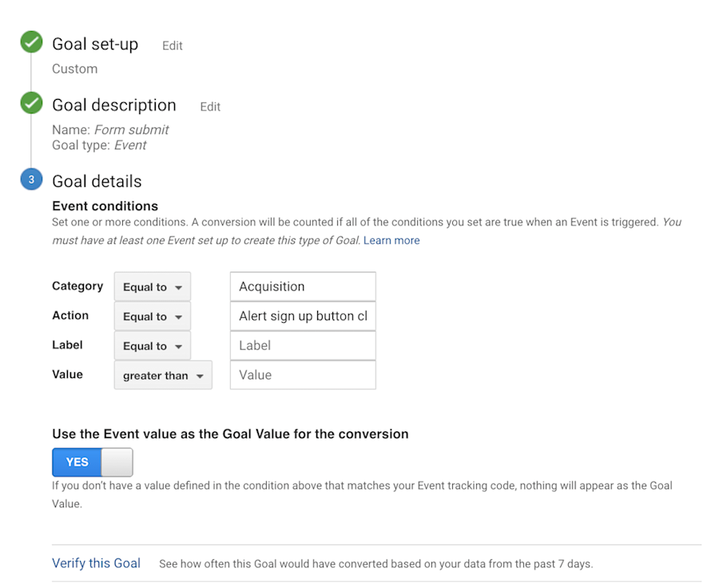719x588 pixels.
Task: Click the Goal type: Event text
Action: point(99,145)
